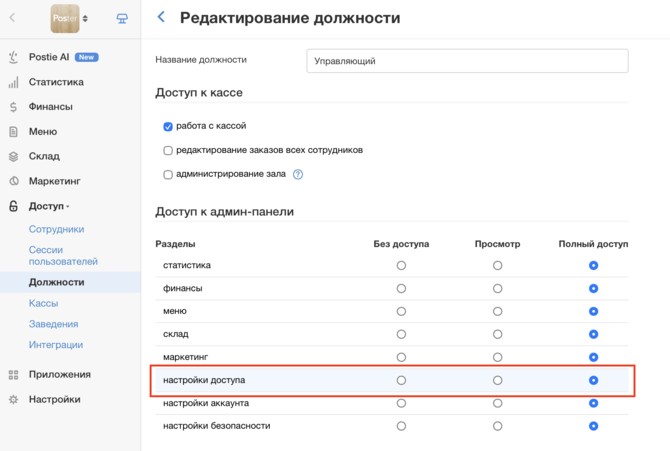Go back using the blue arrow
The width and height of the screenshot is (670, 451).
tap(161, 17)
